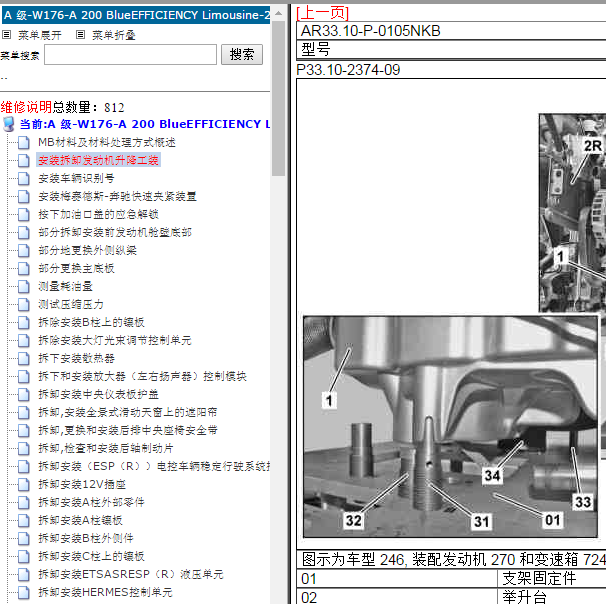606x604 pixels.
Task: Open 按下加油口盖的应急解锁 entry
Action: (99, 214)
